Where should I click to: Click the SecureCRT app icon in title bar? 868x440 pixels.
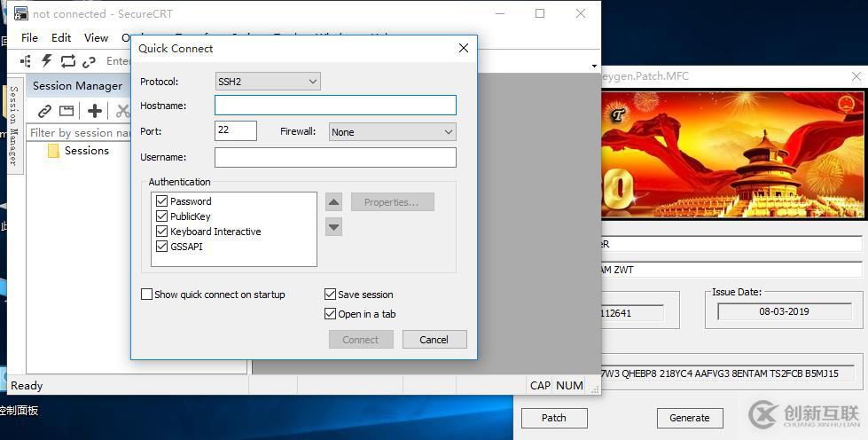coord(21,13)
